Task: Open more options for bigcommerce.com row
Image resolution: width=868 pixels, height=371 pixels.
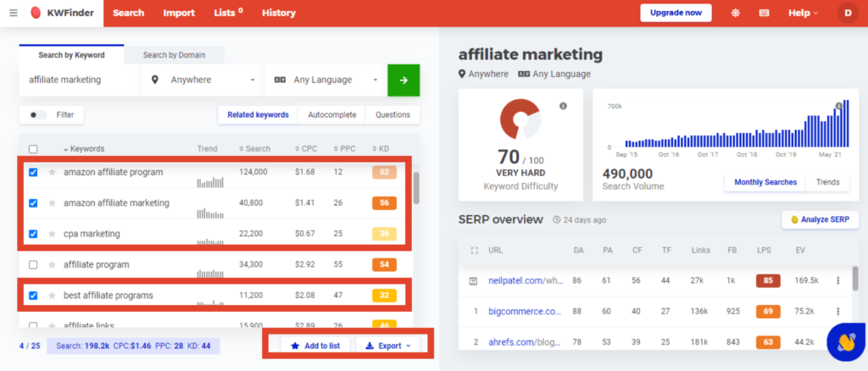Action: coord(838,312)
